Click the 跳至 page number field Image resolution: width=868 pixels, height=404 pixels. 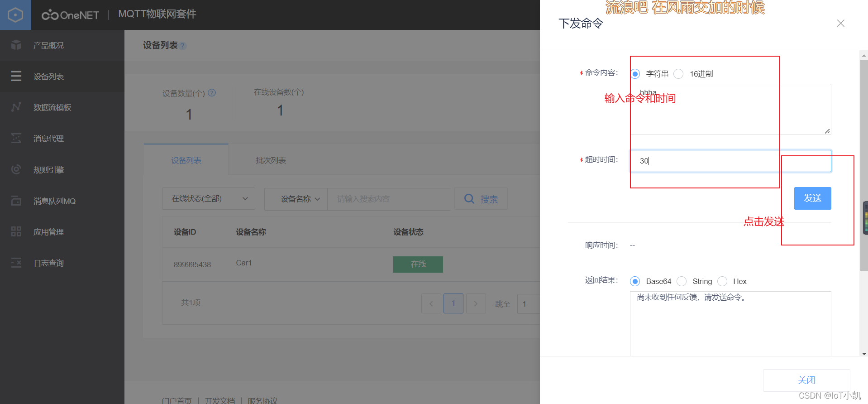529,303
